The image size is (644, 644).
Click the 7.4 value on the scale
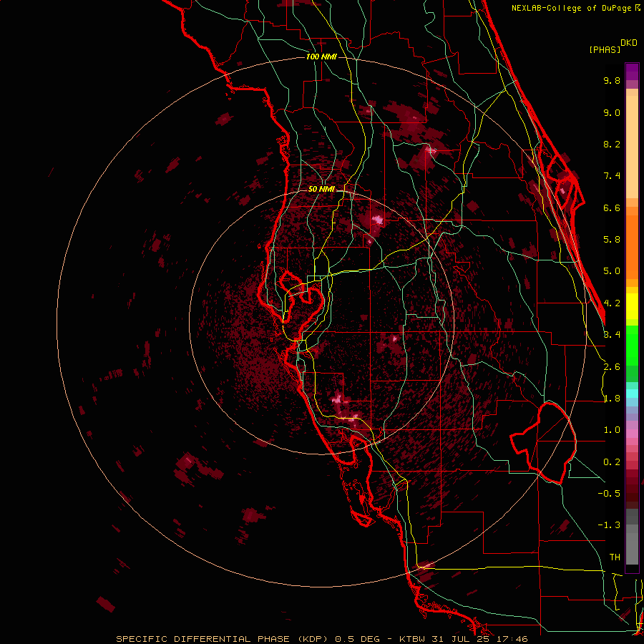612,176
